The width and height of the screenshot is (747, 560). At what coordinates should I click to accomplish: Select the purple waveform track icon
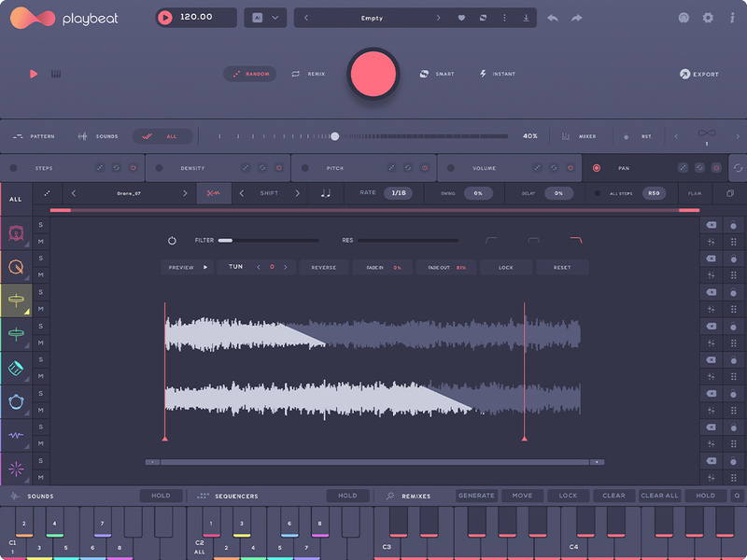coord(16,435)
